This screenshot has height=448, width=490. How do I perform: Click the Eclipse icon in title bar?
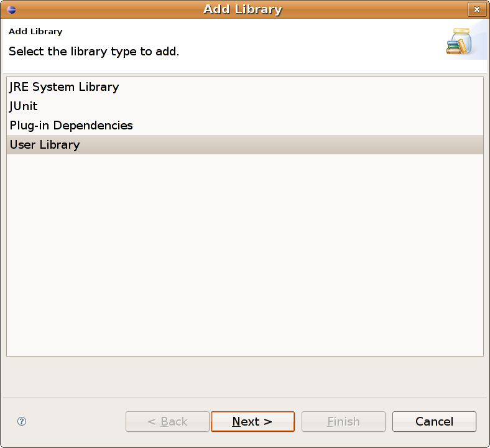click(x=11, y=10)
